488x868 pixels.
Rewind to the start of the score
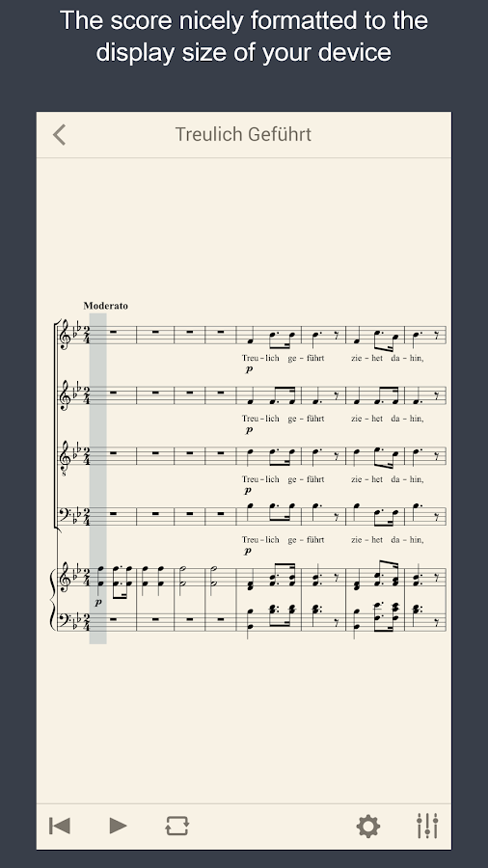[60, 826]
